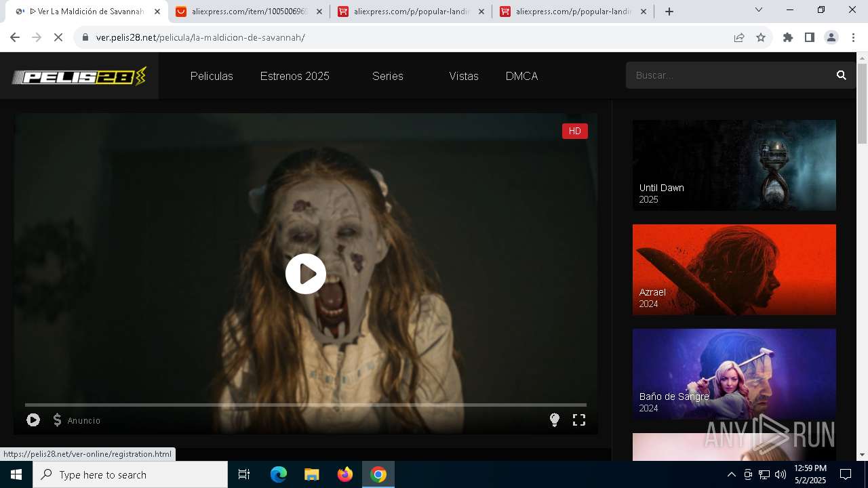Open Chrome's three-dot menu
The image size is (868, 488).
click(x=853, y=37)
